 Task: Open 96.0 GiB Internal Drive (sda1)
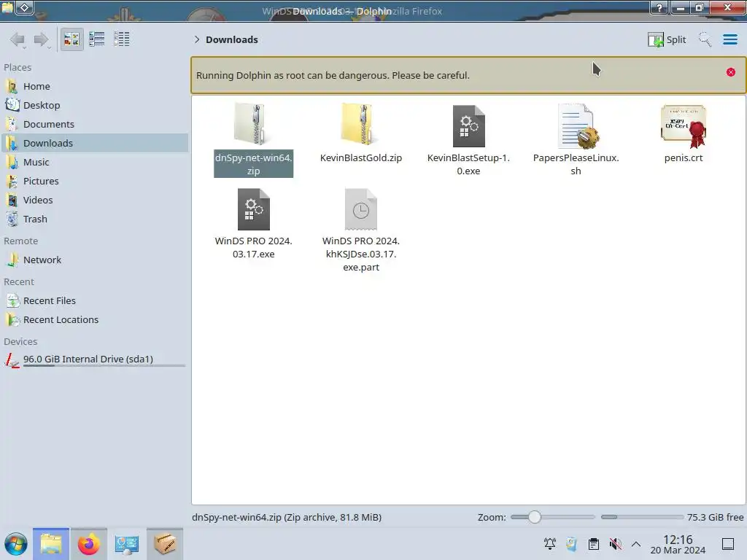94,359
